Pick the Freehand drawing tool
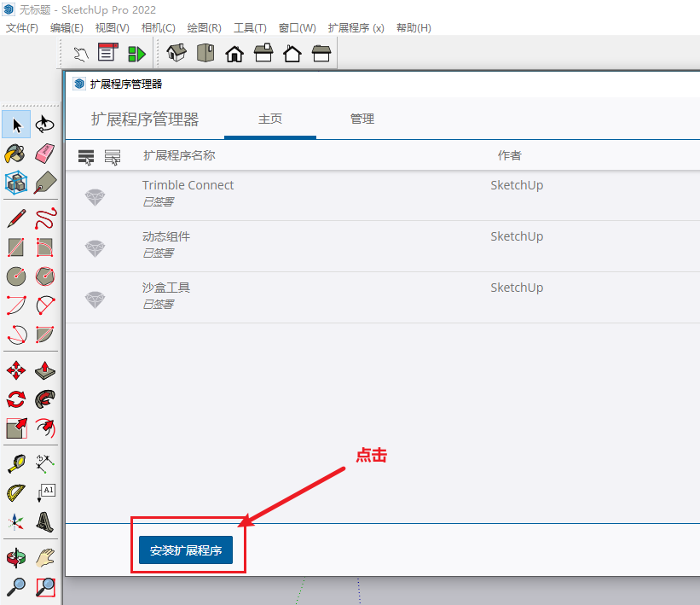This screenshot has height=605, width=700. [45, 218]
